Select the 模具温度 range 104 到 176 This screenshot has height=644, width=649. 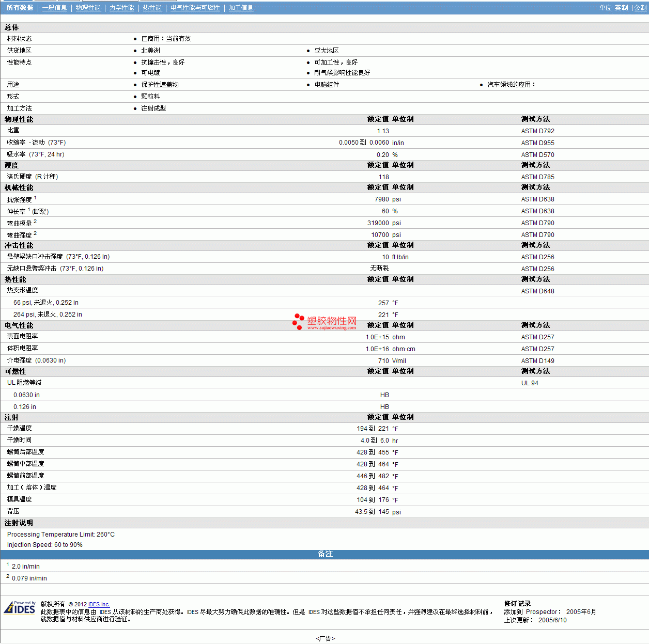pos(373,500)
